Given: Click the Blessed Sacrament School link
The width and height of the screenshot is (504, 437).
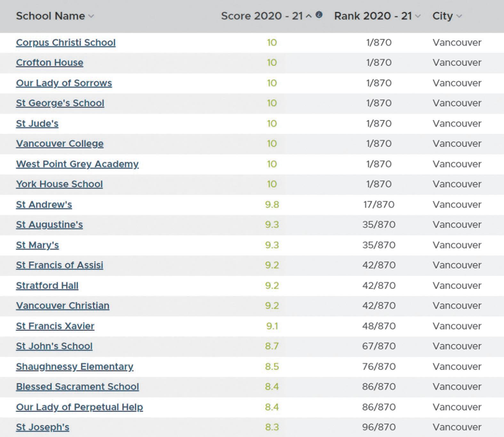Looking at the screenshot, I should point(77,387).
